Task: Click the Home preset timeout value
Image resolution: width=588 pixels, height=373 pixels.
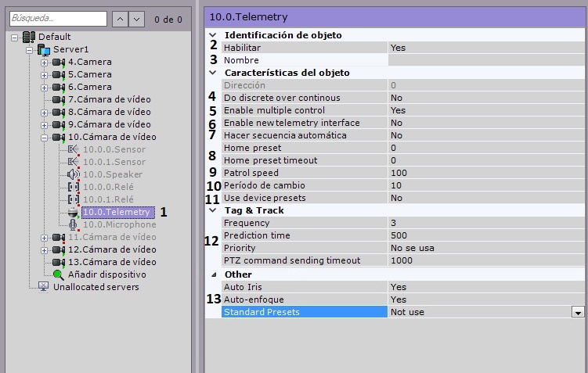Action: (486, 160)
